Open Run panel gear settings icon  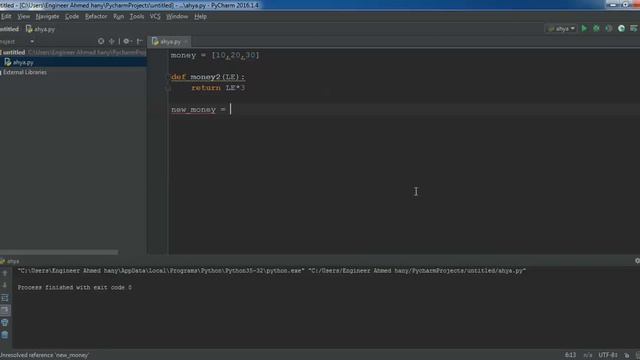click(637, 261)
